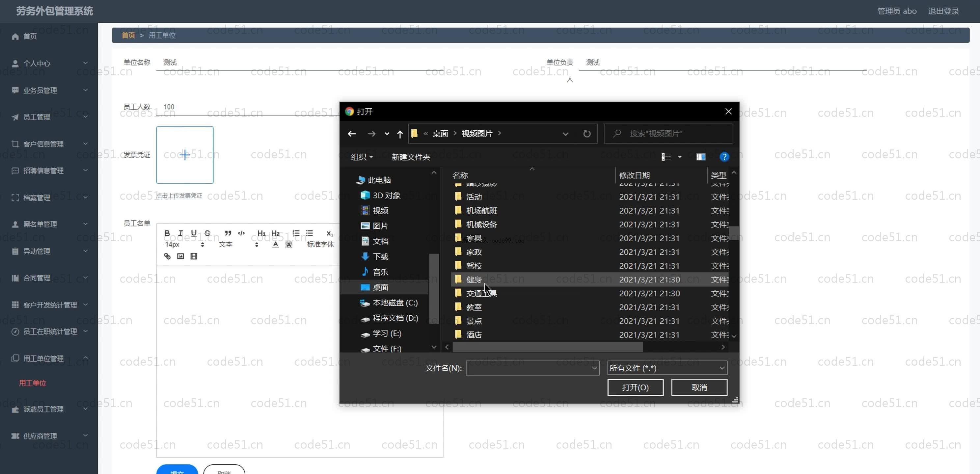Open 文本 paragraph style dropdown
The height and width of the screenshot is (474, 980).
tap(239, 244)
